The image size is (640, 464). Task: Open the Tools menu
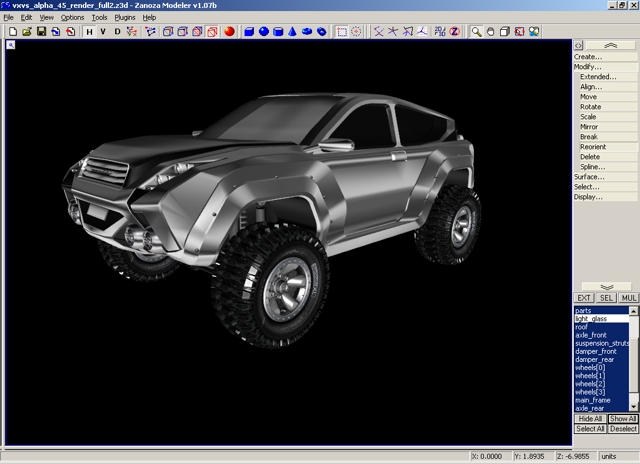tap(99, 18)
